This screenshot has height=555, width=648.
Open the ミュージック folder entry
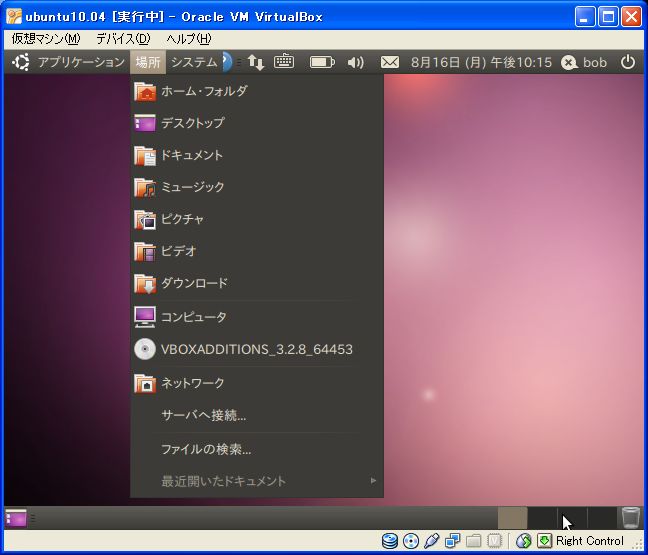click(257, 187)
